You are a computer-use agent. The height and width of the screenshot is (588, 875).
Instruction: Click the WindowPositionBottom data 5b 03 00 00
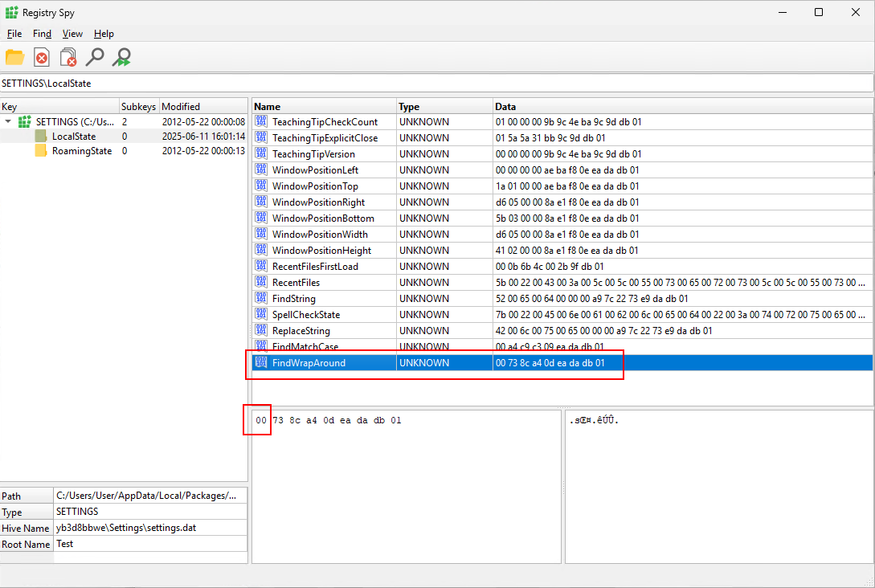pyautogui.click(x=567, y=218)
